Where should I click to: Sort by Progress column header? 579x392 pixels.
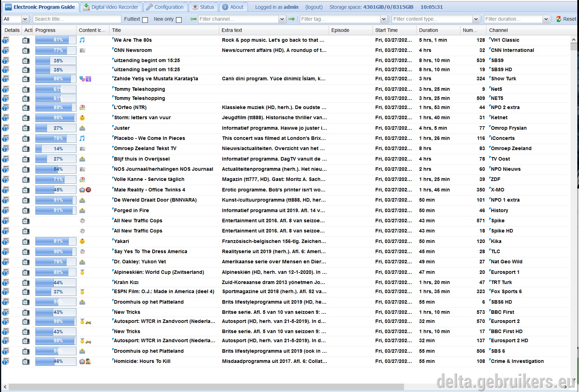tap(54, 30)
